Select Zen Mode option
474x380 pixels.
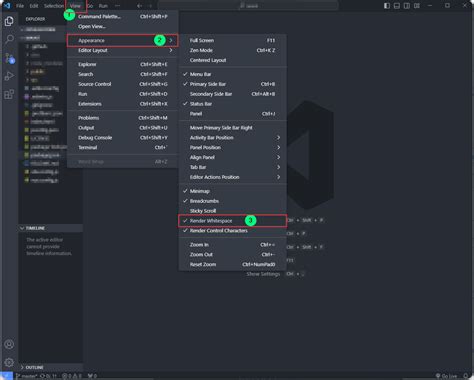click(x=232, y=50)
